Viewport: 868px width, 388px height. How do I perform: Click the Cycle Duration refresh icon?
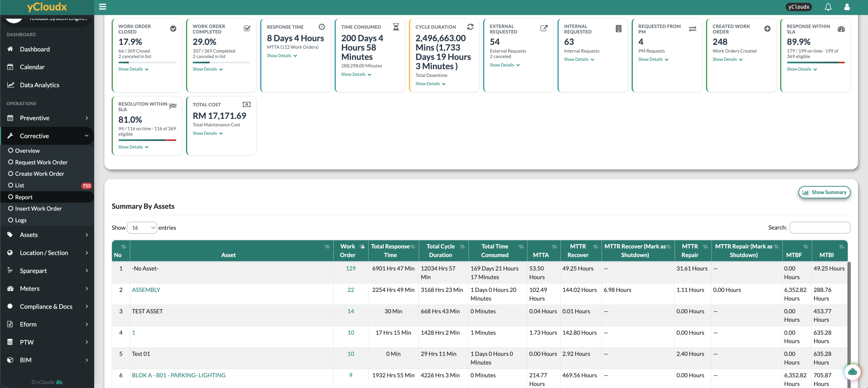470,27
